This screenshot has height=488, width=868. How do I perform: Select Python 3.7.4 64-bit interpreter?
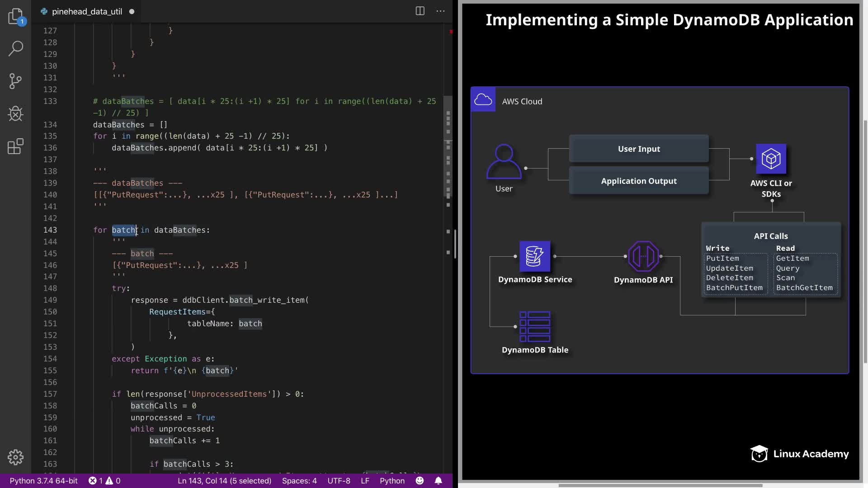click(44, 481)
